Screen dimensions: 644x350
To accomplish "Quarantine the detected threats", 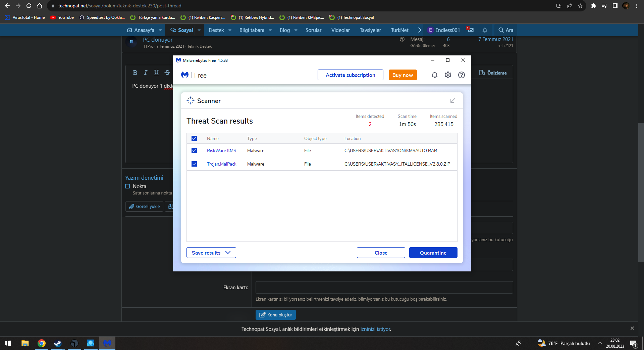I will [433, 253].
